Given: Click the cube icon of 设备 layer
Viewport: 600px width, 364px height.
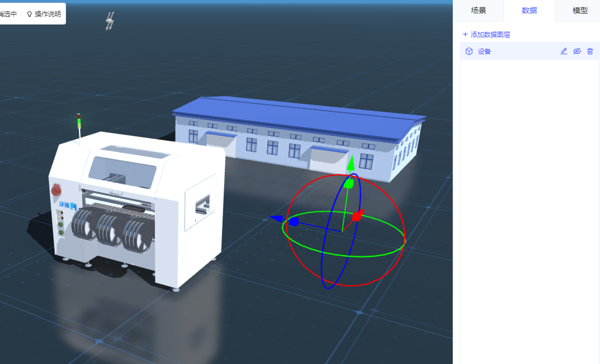Looking at the screenshot, I should (469, 51).
